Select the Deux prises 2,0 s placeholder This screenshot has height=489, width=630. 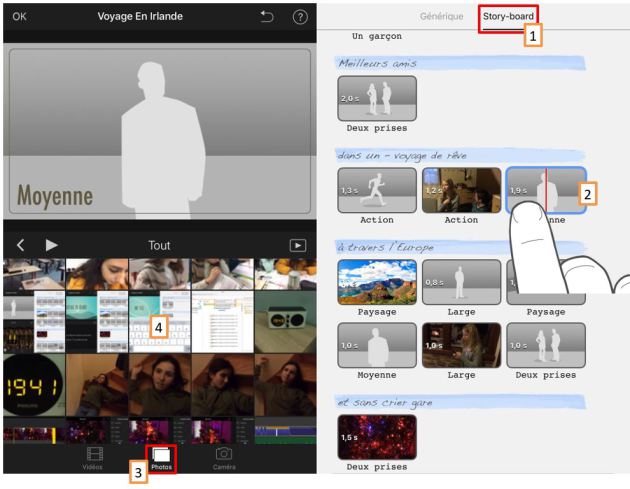(x=377, y=98)
